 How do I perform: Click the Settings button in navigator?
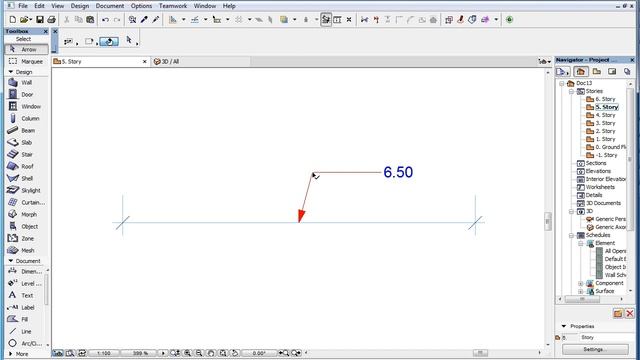595,349
